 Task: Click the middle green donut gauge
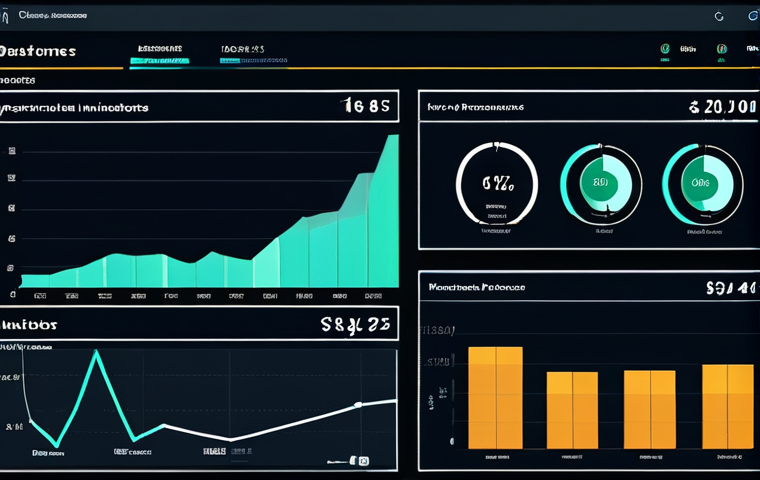coord(600,183)
